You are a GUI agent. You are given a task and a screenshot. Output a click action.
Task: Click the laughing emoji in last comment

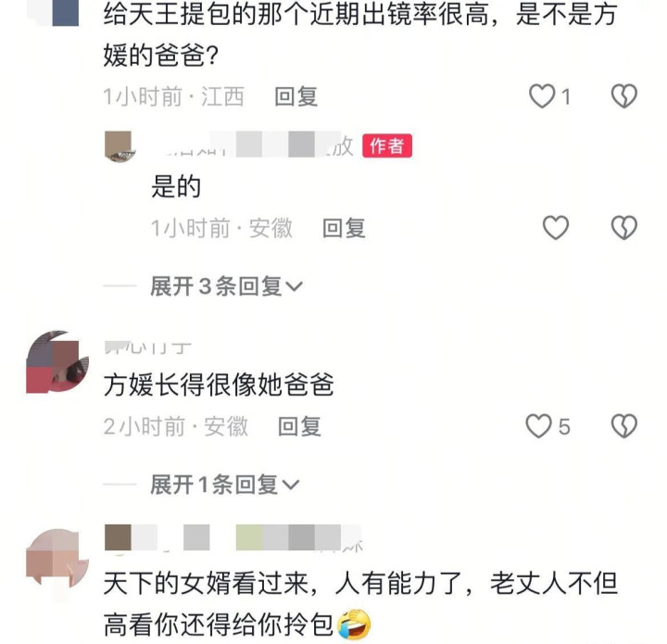[354, 624]
